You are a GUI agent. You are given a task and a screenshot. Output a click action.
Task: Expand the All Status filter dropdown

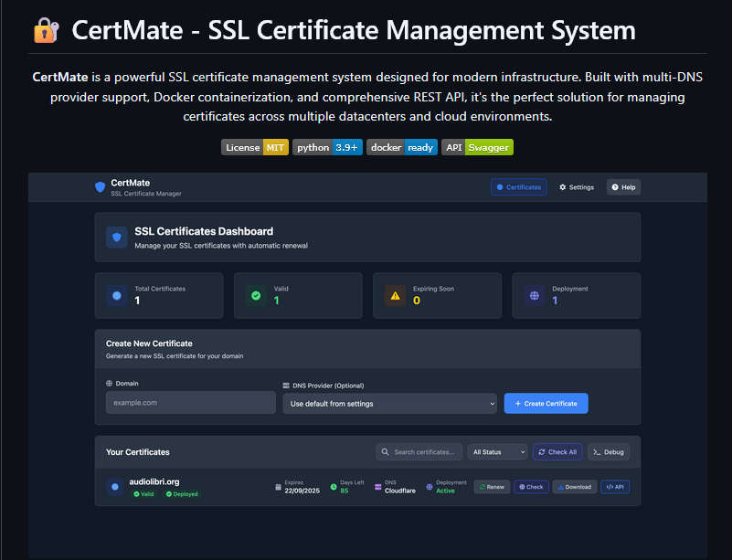click(498, 451)
